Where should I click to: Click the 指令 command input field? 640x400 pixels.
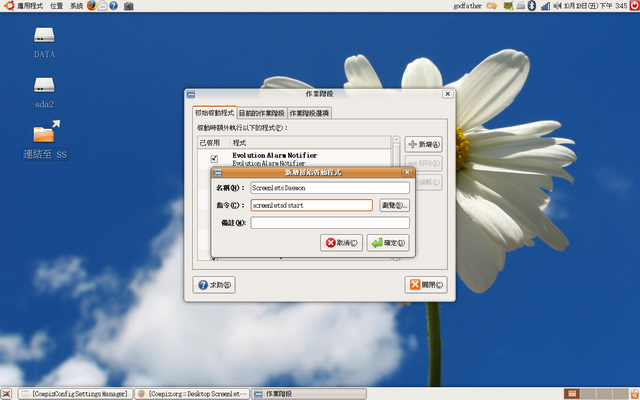(x=311, y=205)
